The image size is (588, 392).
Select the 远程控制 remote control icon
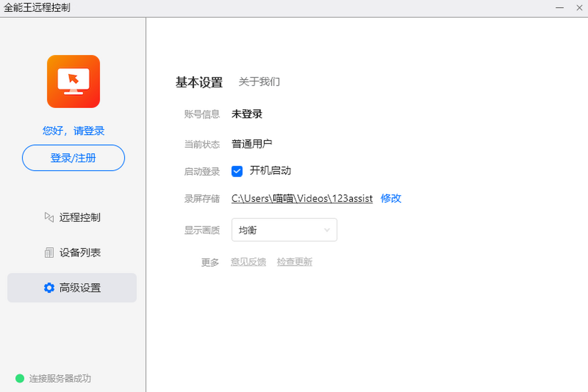click(49, 218)
